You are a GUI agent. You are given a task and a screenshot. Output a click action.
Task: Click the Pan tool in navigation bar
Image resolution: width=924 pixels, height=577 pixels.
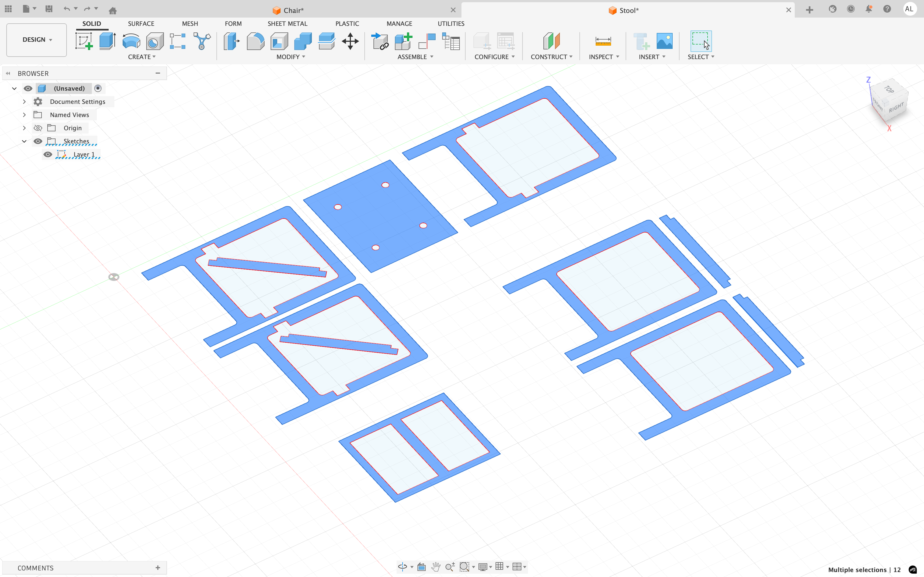point(436,567)
